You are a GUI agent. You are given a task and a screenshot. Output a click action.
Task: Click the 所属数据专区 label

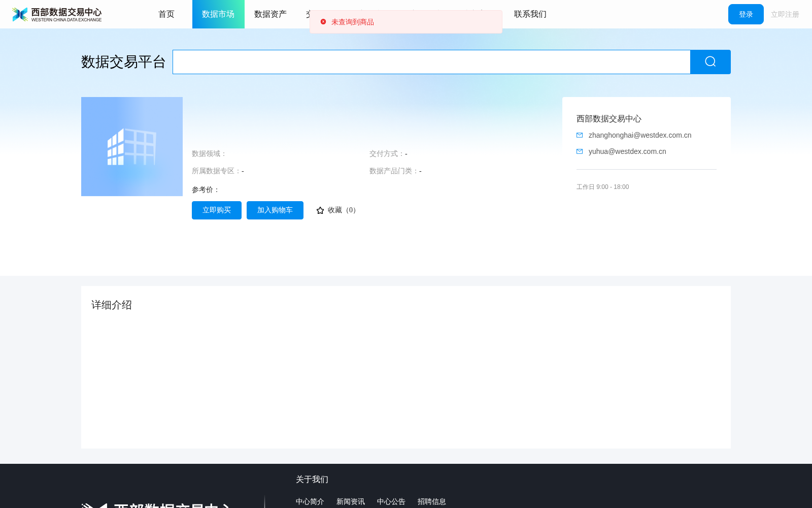tap(216, 171)
